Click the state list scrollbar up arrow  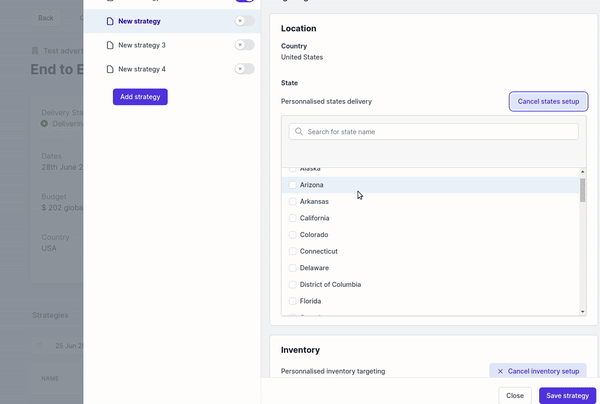point(582,172)
